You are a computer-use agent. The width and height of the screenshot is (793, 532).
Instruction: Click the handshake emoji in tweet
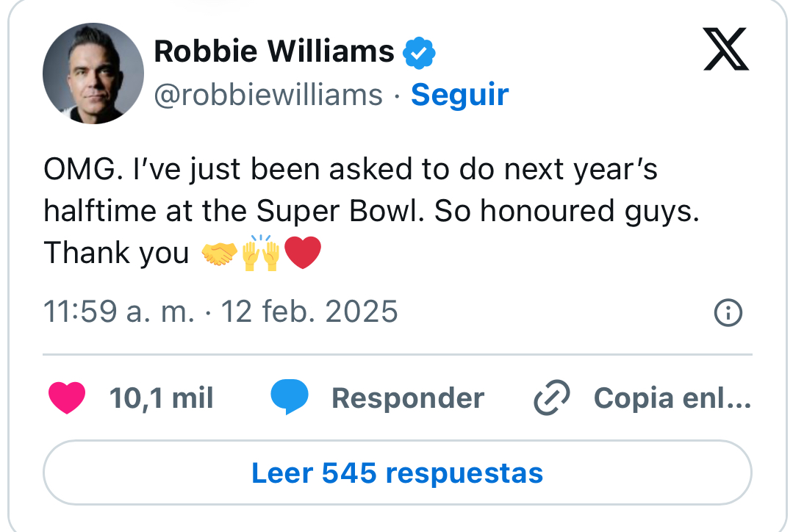[x=219, y=254]
